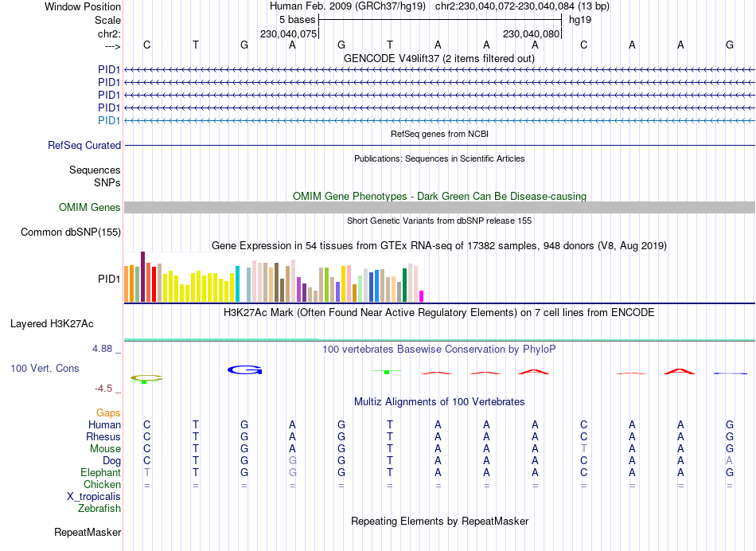The height and width of the screenshot is (551, 756).
Task: Click the 'Mouse' species row label
Action: pos(105,449)
